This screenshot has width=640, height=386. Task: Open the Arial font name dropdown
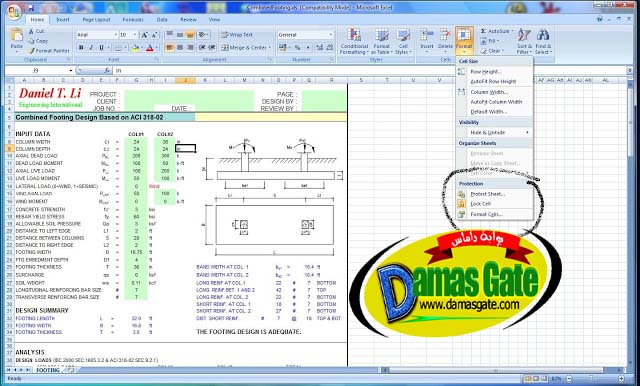pyautogui.click(x=116, y=35)
